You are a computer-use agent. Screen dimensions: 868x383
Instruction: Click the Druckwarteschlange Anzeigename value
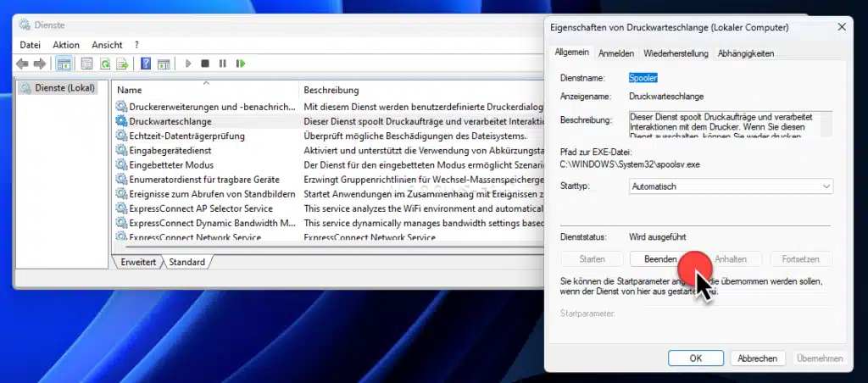pyautogui.click(x=666, y=97)
